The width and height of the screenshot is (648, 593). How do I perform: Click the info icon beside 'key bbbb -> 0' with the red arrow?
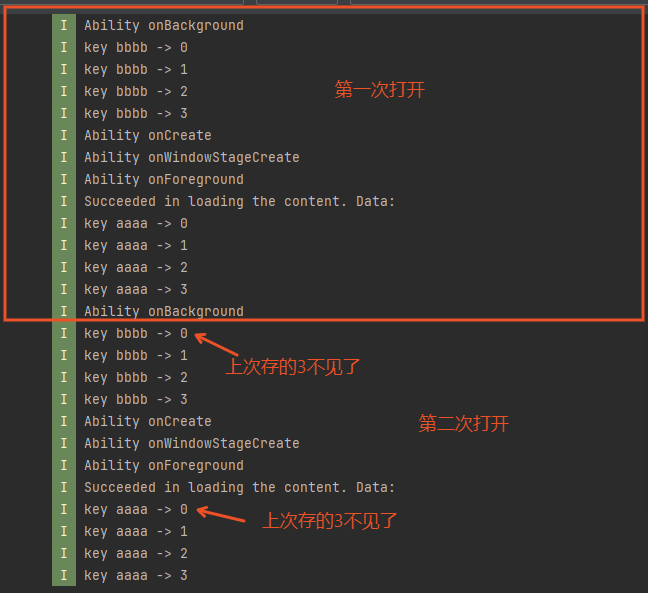(64, 333)
